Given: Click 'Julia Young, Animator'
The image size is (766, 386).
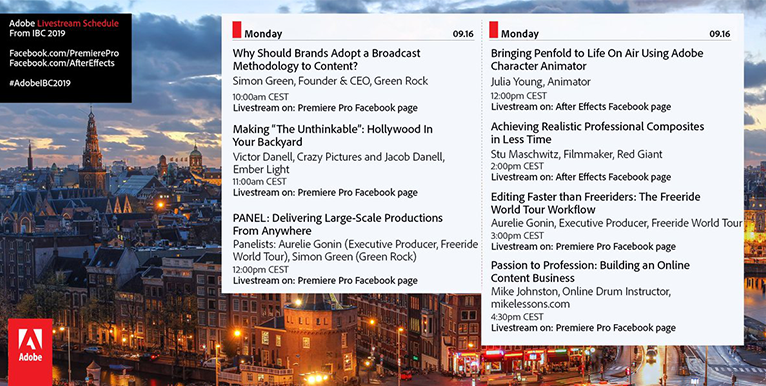Looking at the screenshot, I should click(x=540, y=82).
